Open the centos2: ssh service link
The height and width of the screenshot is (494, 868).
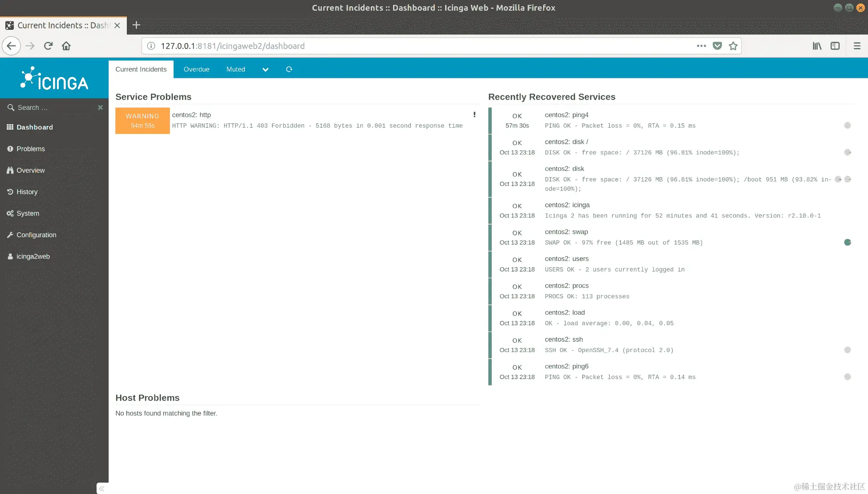click(564, 340)
